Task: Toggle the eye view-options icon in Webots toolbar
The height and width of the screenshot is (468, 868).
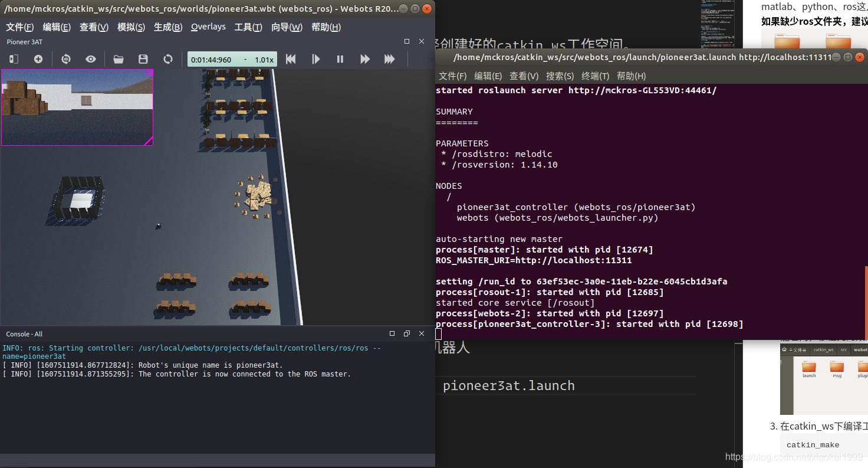Action: tap(91, 59)
